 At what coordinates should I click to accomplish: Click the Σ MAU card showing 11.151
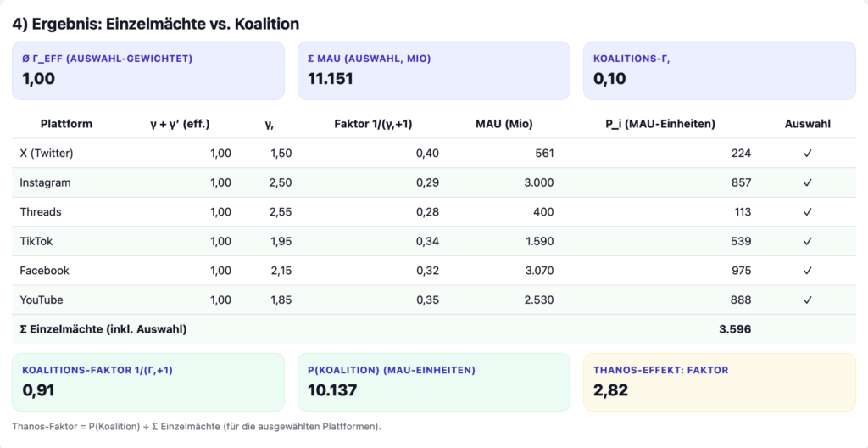(x=434, y=70)
